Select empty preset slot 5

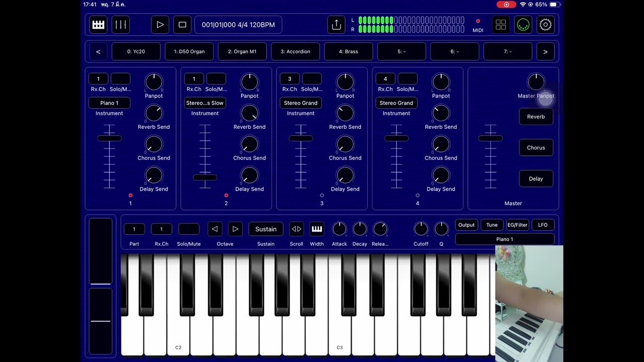pyautogui.click(x=401, y=52)
